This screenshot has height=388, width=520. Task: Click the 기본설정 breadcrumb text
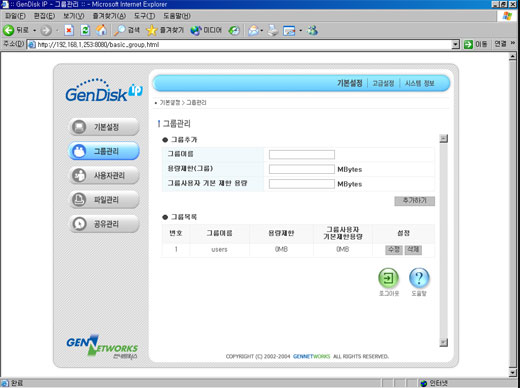point(170,103)
